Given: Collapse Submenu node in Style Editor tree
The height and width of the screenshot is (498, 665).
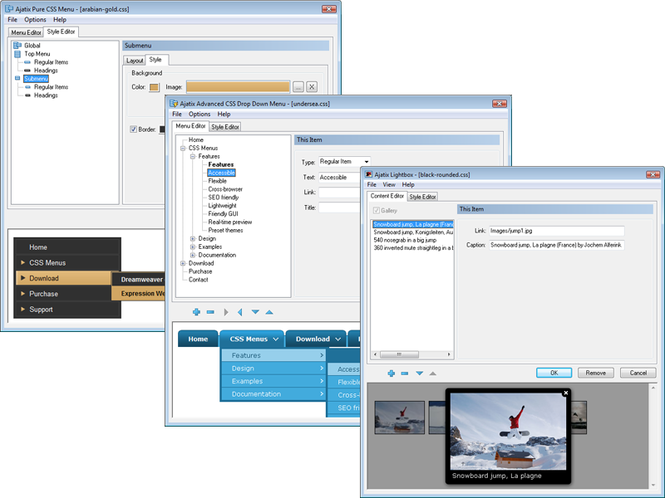Looking at the screenshot, I should (17, 78).
